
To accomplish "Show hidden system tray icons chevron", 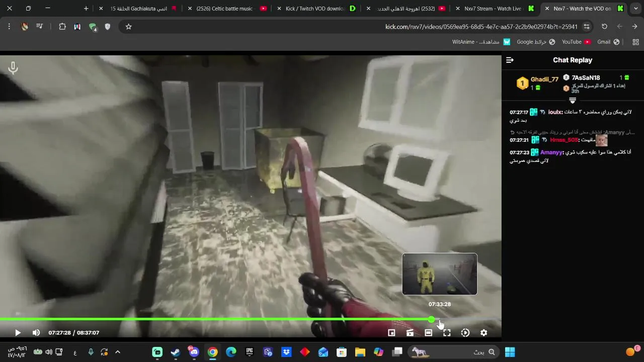I will pyautogui.click(x=118, y=352).
